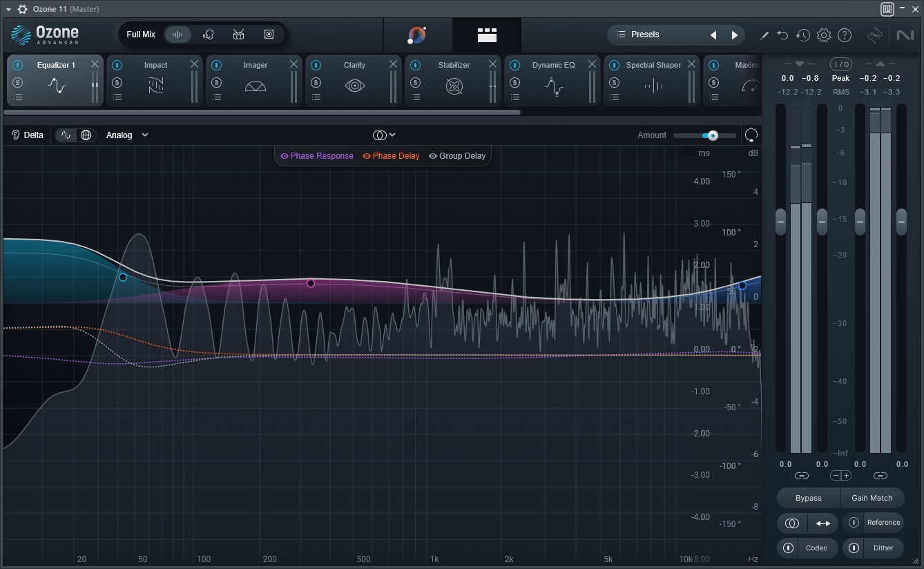
Task: Select the Full Mix waveform focus icon
Action: tap(177, 35)
